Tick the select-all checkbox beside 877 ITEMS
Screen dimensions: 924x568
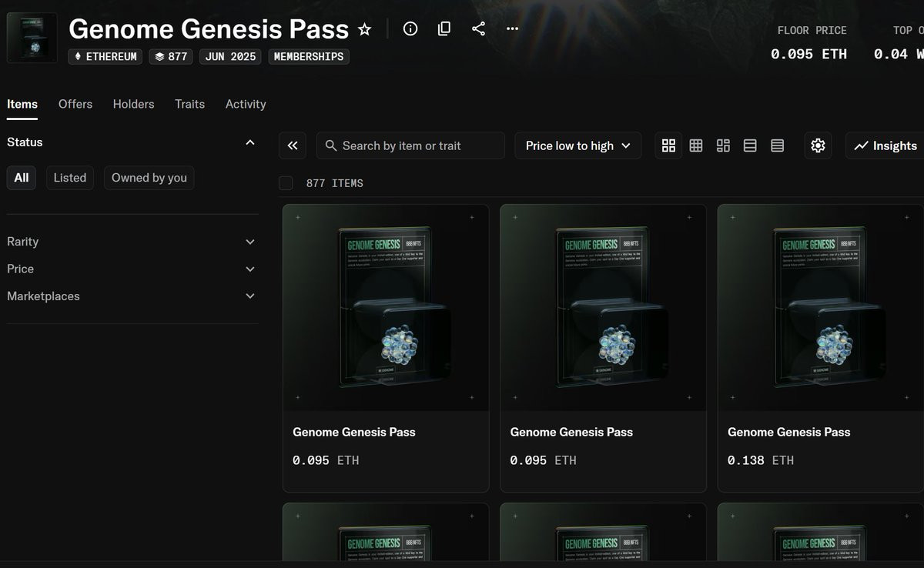point(286,183)
